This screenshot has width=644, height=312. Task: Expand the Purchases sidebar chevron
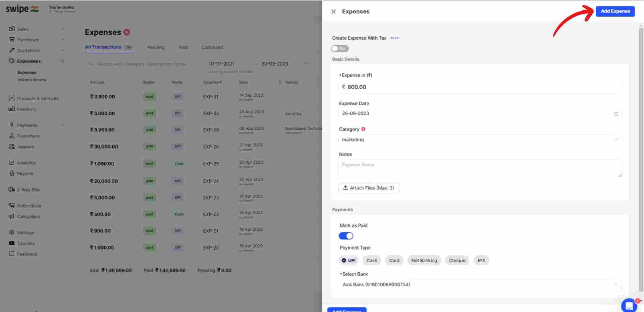pyautogui.click(x=62, y=40)
